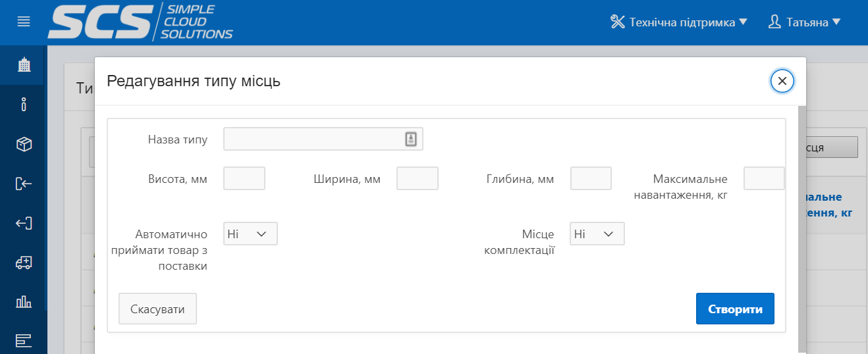Click the autofill icon inside Назва типу field
The height and width of the screenshot is (354, 868).
click(411, 139)
